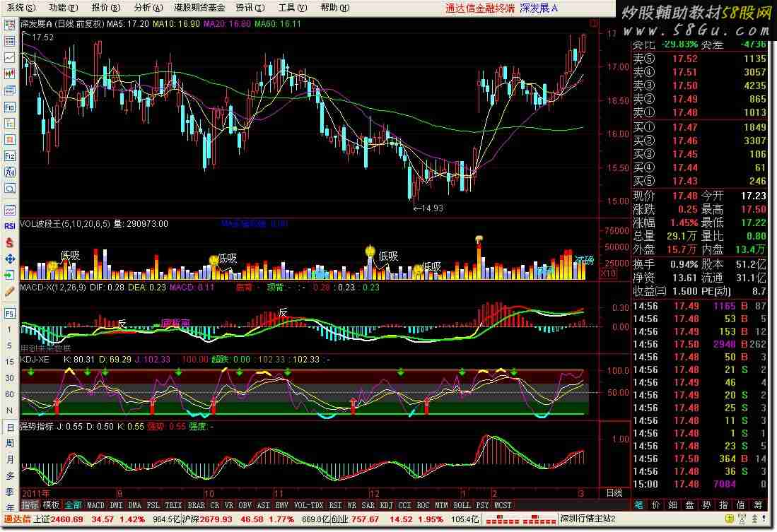Open the 港股期货基金 menu

point(199,8)
